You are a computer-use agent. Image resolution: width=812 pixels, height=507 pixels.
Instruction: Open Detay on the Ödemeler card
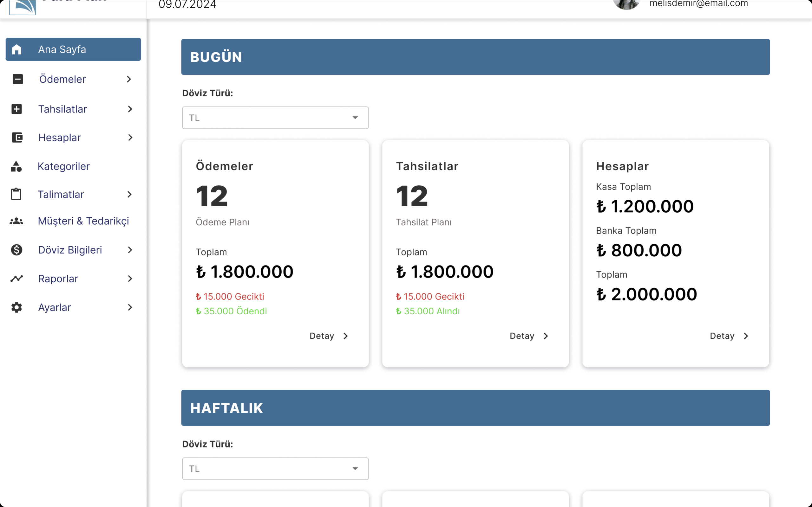click(x=329, y=336)
